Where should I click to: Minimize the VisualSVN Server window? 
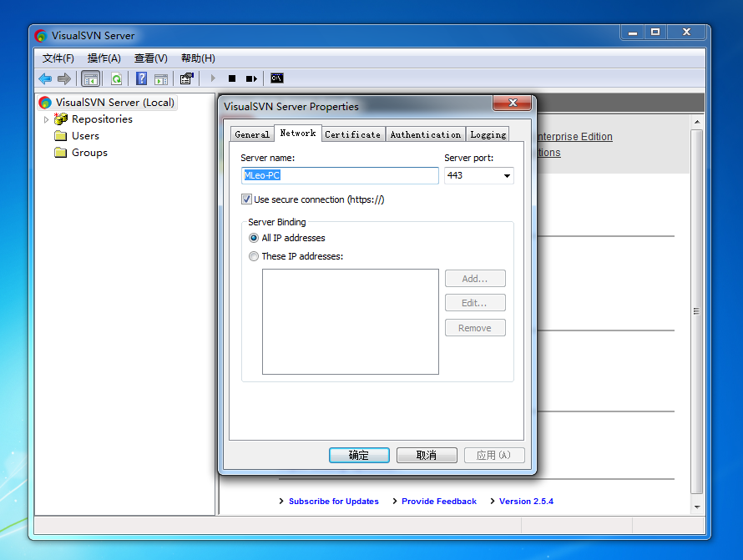coord(633,33)
